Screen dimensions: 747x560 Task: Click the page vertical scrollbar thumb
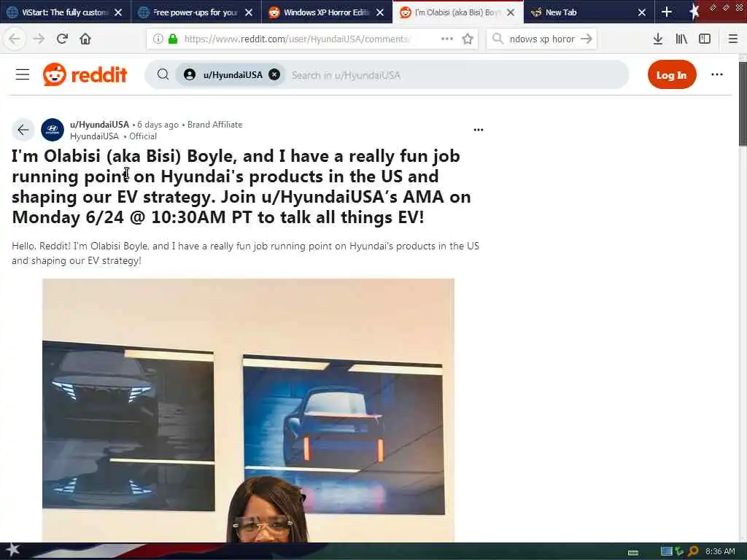point(743,104)
